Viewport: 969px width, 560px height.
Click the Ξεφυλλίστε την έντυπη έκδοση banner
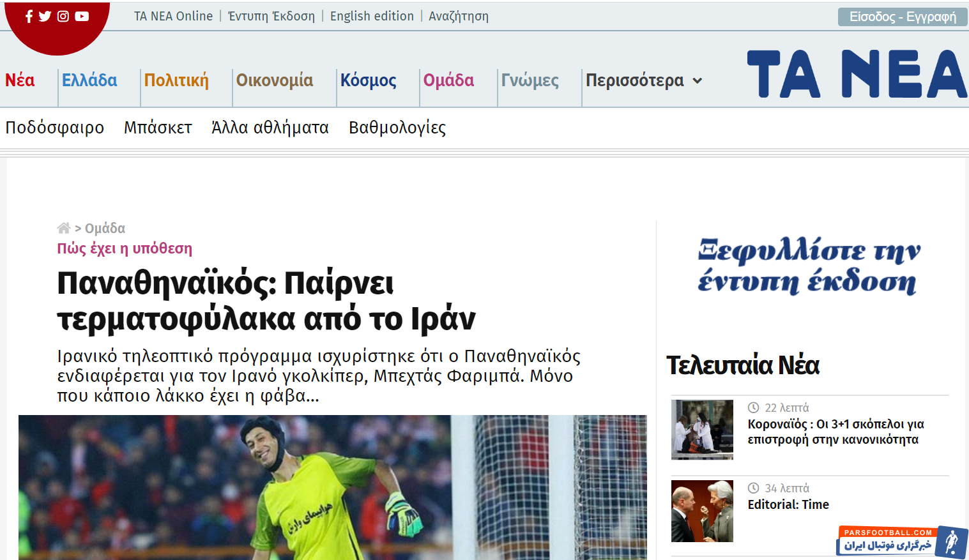click(x=809, y=266)
